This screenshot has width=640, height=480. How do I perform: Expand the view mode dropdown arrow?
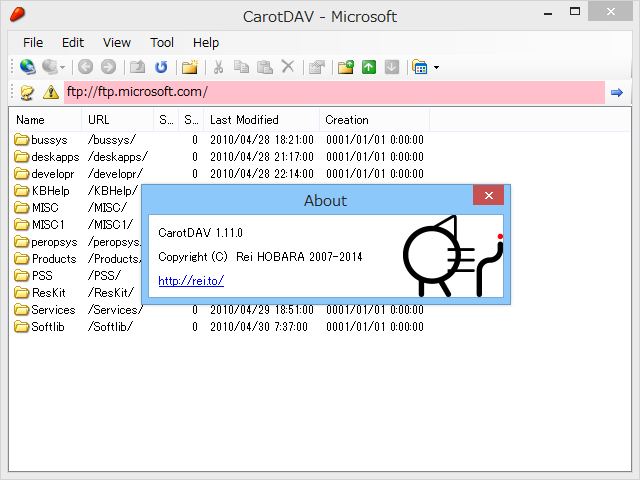pos(436,67)
